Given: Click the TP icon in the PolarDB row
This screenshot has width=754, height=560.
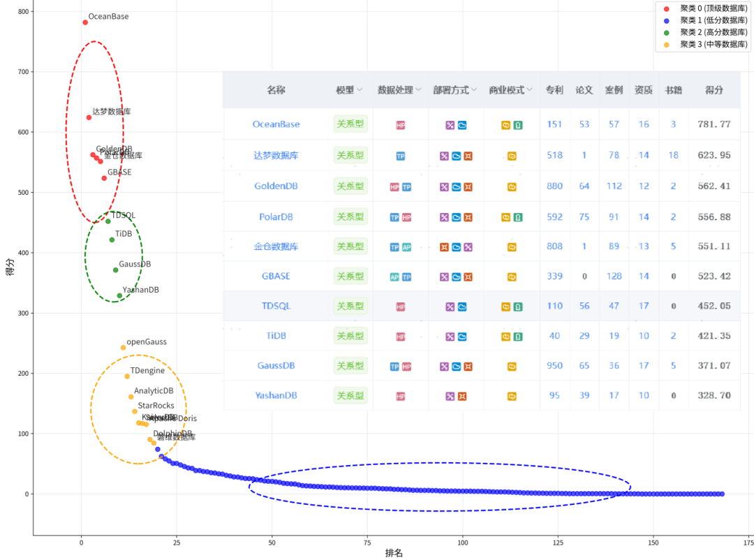Looking at the screenshot, I should (x=394, y=217).
